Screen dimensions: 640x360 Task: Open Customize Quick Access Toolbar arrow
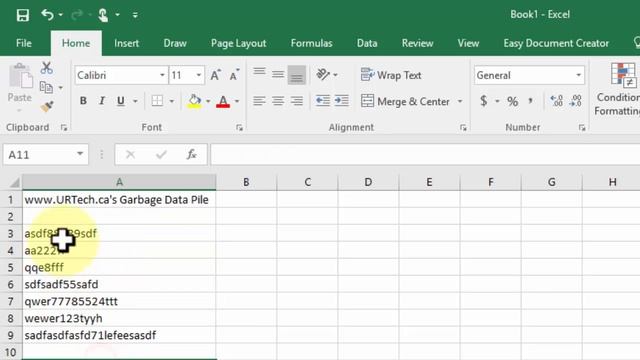[135, 15]
